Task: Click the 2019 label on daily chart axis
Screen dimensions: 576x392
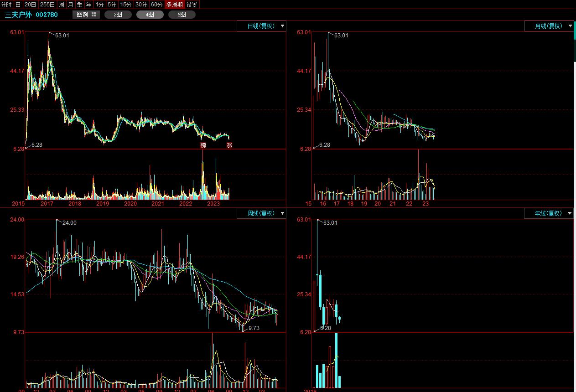Action: pyautogui.click(x=103, y=204)
